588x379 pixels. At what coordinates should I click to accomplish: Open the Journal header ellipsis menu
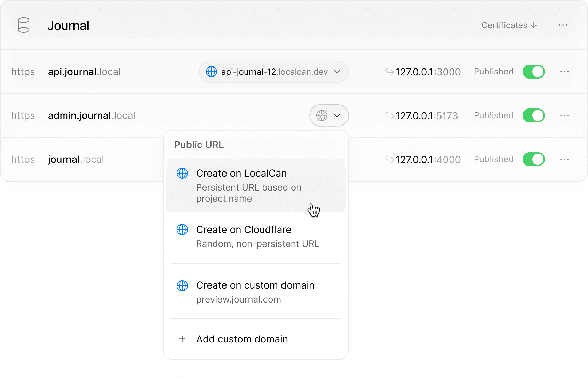coord(563,25)
